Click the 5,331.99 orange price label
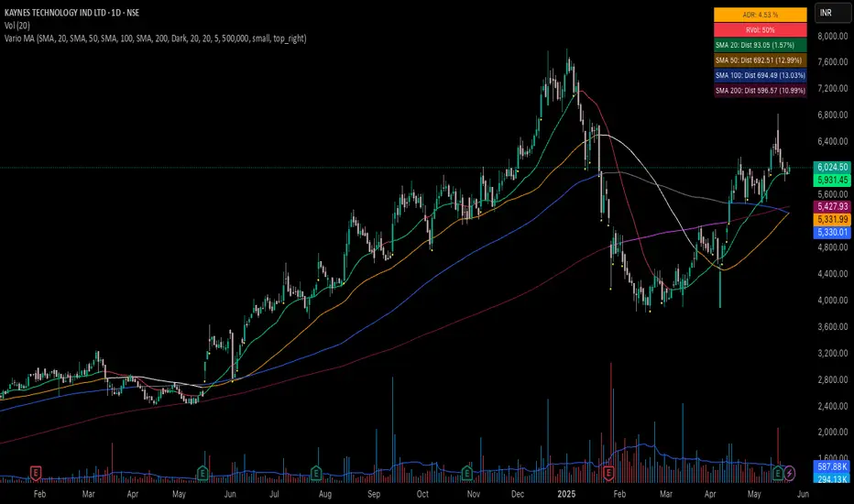This screenshot has width=854, height=504. tap(832, 219)
